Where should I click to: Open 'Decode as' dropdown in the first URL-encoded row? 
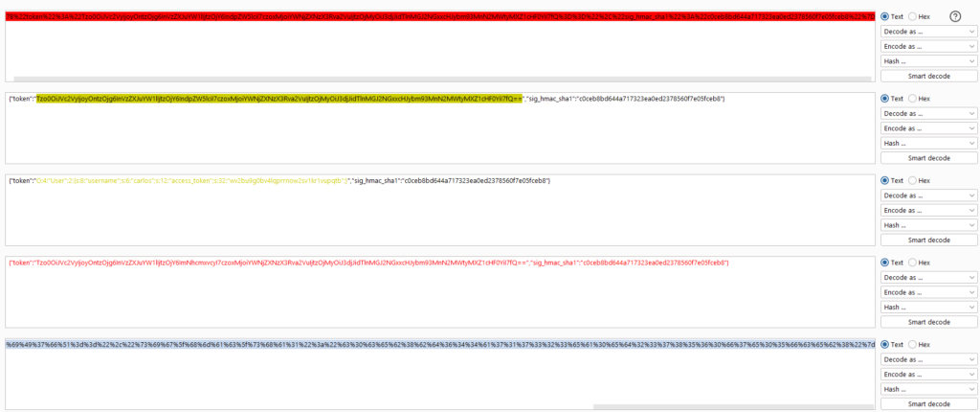pyautogui.click(x=928, y=32)
